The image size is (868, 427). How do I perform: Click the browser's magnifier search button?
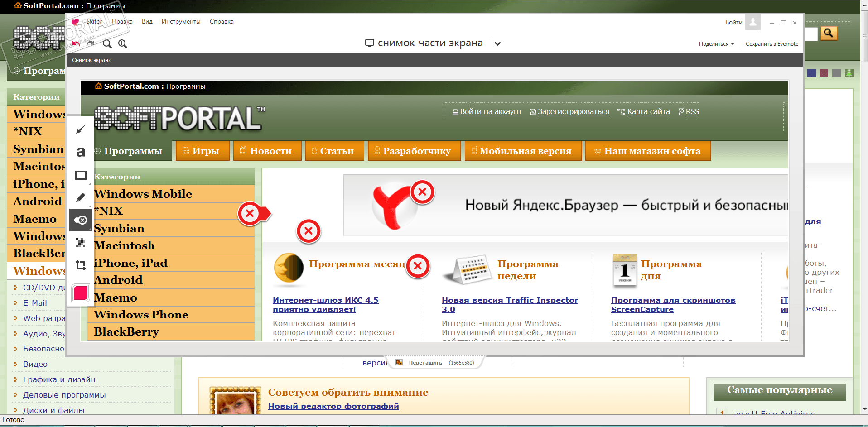point(829,33)
